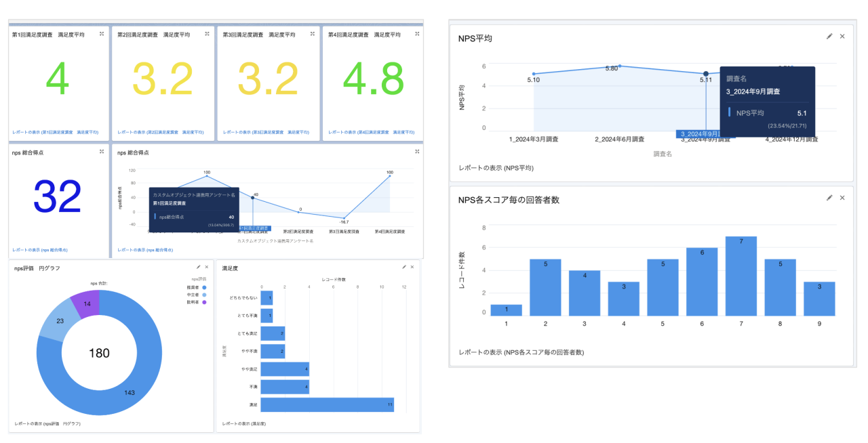Click the -16.7 data point in nps chart
868x443 pixels.
[x=344, y=217]
